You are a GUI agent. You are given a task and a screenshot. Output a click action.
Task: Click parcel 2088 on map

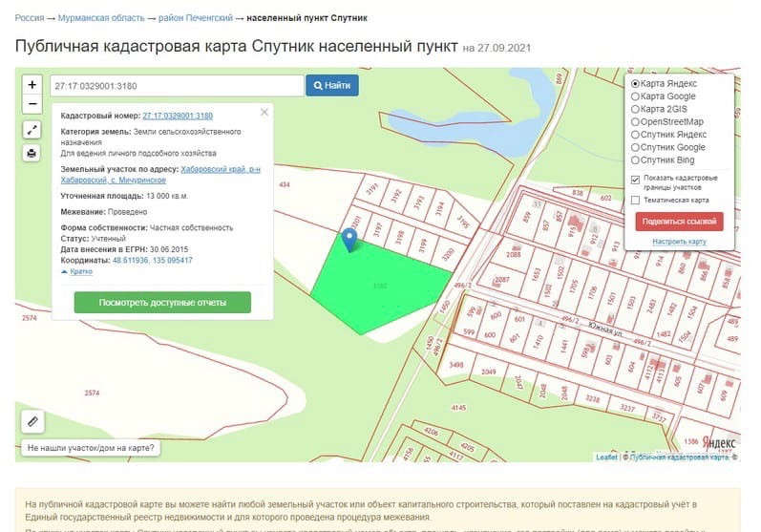[x=513, y=254]
